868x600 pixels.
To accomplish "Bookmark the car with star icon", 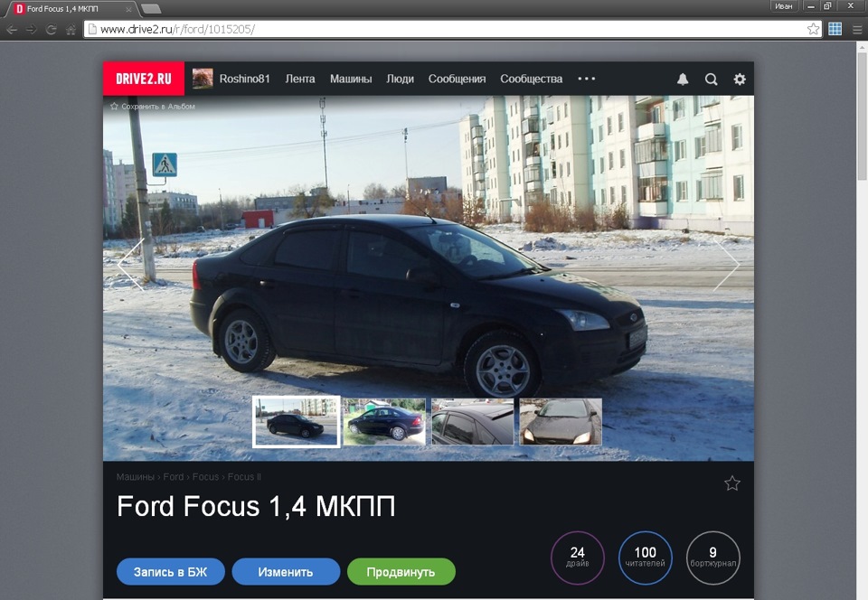I will (x=731, y=483).
